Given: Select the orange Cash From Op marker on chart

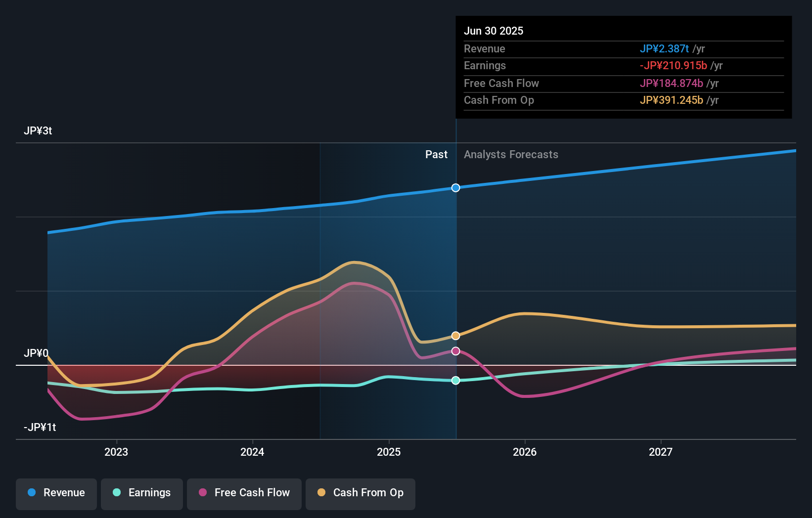Looking at the screenshot, I should [x=455, y=335].
